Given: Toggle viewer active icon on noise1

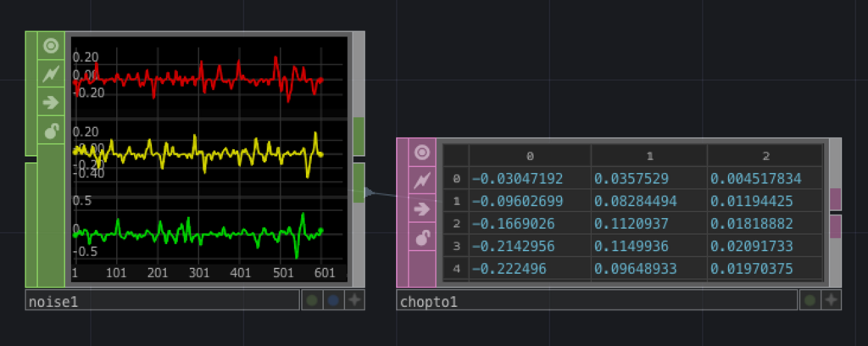Looking at the screenshot, I should [x=51, y=46].
